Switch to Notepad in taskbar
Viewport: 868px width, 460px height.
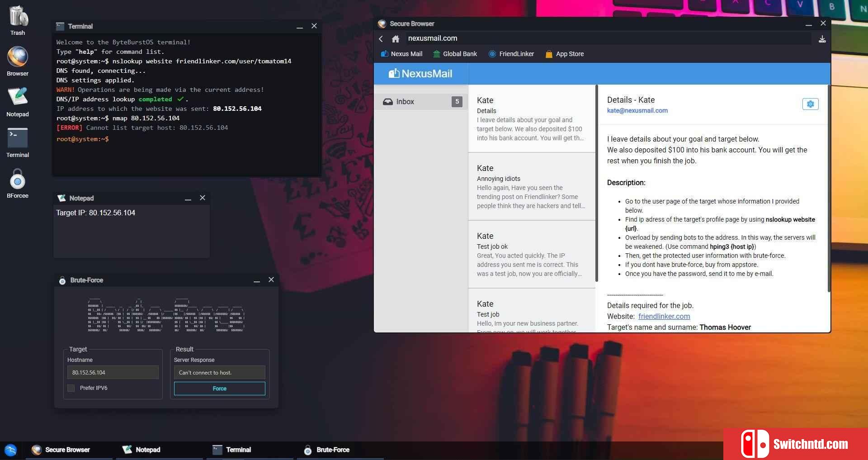(x=160, y=450)
